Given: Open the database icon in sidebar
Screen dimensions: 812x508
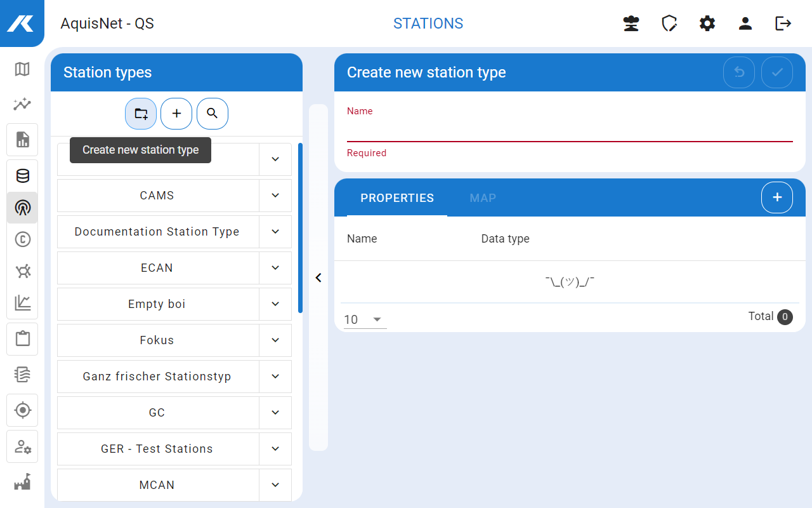Looking at the screenshot, I should coord(22,176).
